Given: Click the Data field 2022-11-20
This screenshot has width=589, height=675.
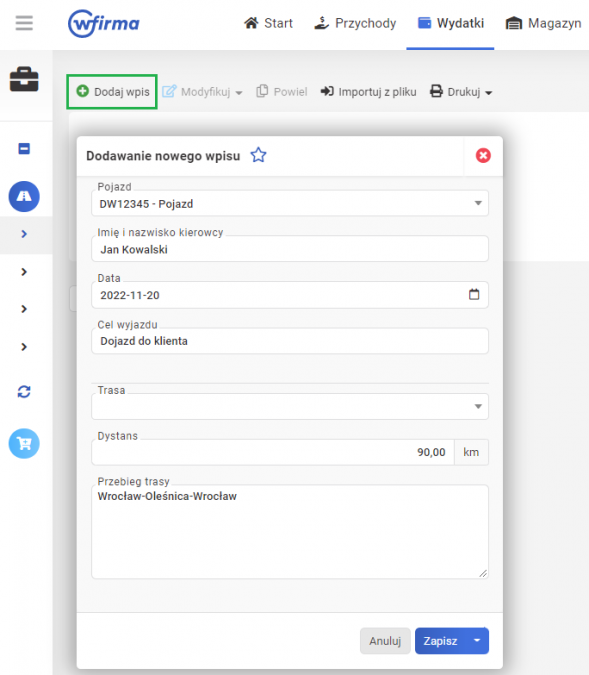Looking at the screenshot, I should 290,295.
